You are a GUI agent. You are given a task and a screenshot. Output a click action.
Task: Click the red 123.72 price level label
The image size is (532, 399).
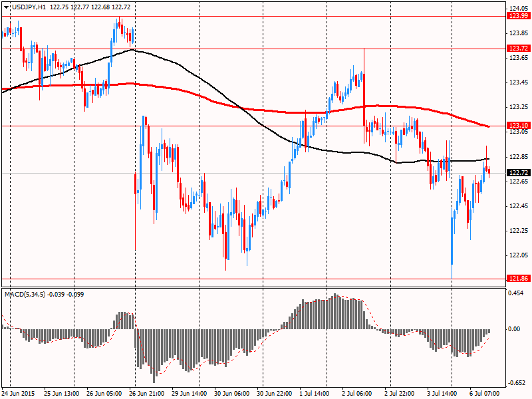[x=519, y=49]
